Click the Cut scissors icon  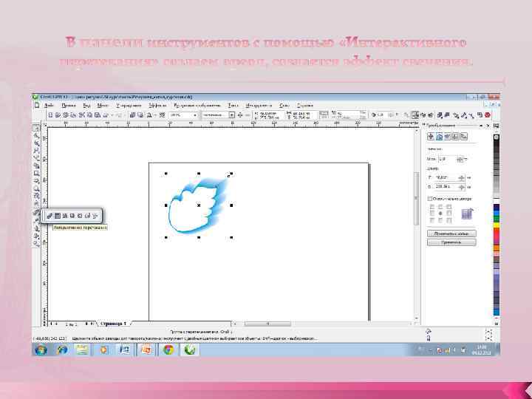(81, 115)
